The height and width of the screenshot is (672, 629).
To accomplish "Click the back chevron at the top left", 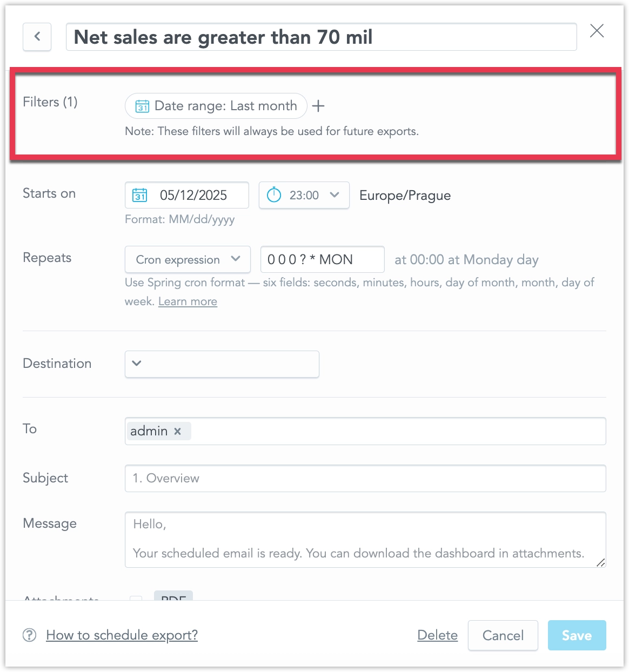I will pyautogui.click(x=37, y=37).
